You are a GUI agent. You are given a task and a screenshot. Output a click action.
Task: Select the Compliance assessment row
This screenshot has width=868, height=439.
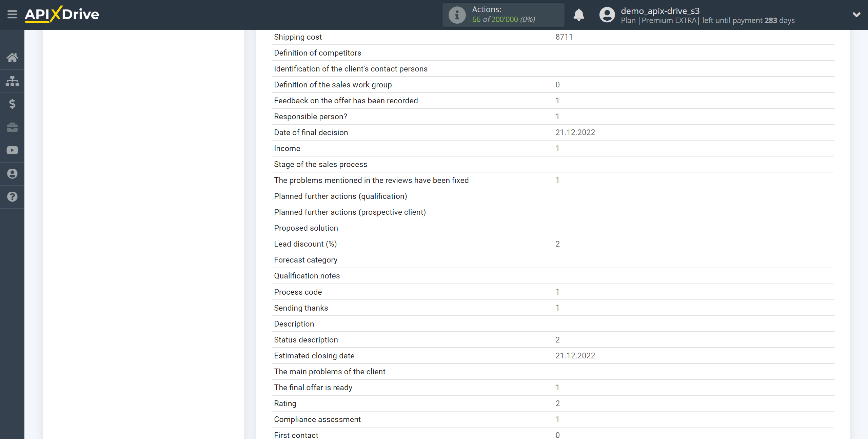coord(553,419)
